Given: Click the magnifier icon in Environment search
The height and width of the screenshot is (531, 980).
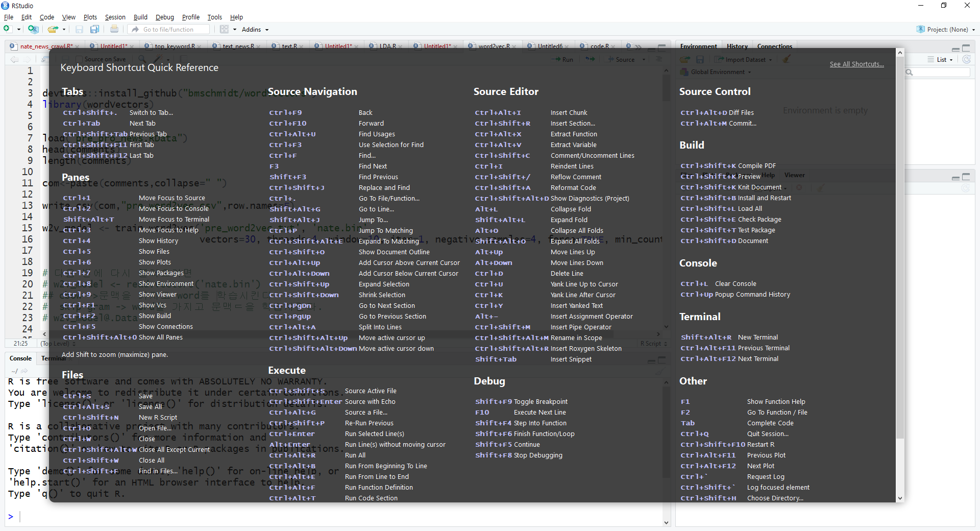Looking at the screenshot, I should pos(910,73).
